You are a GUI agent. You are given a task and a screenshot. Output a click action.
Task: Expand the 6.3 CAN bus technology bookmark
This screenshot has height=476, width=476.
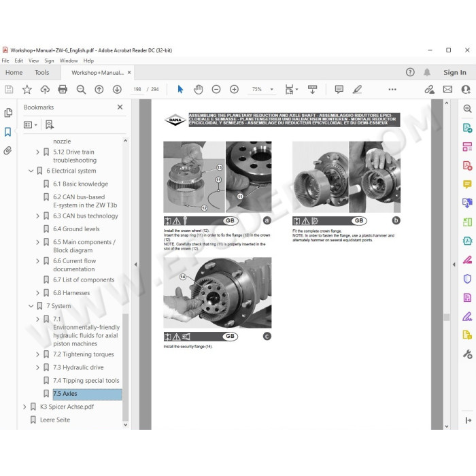tap(37, 216)
